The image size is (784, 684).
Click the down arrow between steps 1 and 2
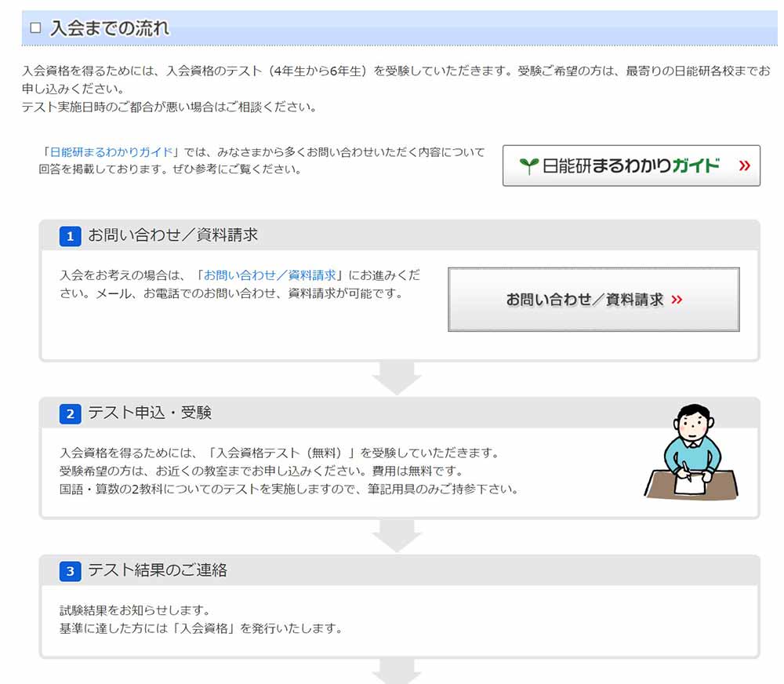[397, 378]
